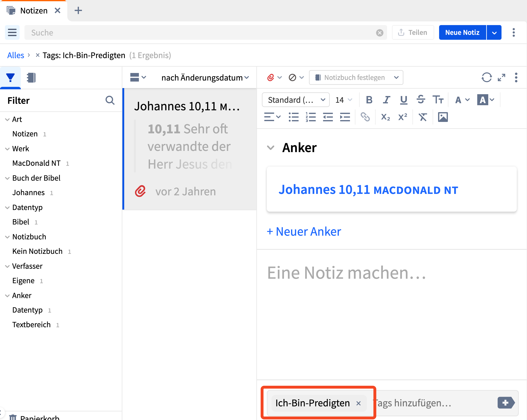Insert an image into the note
527x420 pixels.
click(x=443, y=117)
